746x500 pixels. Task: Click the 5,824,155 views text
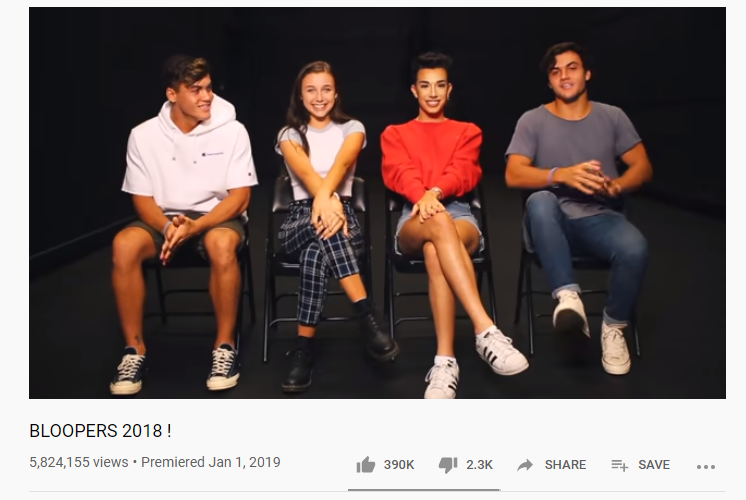coord(79,462)
